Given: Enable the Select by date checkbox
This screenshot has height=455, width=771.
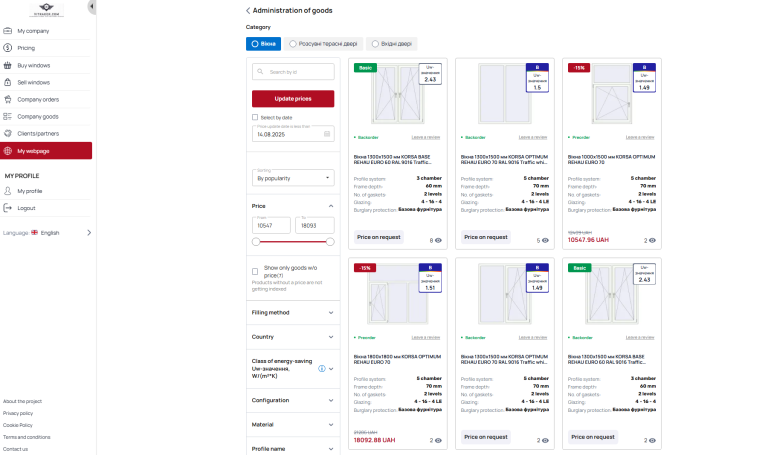Looking at the screenshot, I should 255,118.
